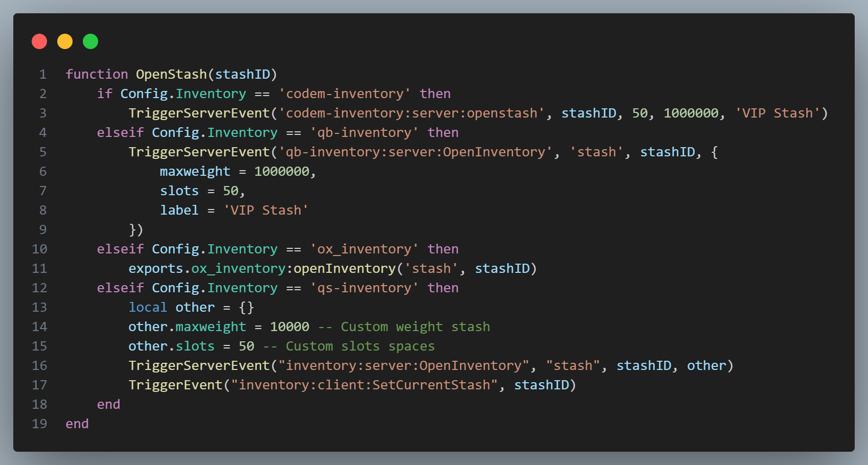Place cursor on maxweight key on line 6
The image size is (868, 465).
pos(195,172)
